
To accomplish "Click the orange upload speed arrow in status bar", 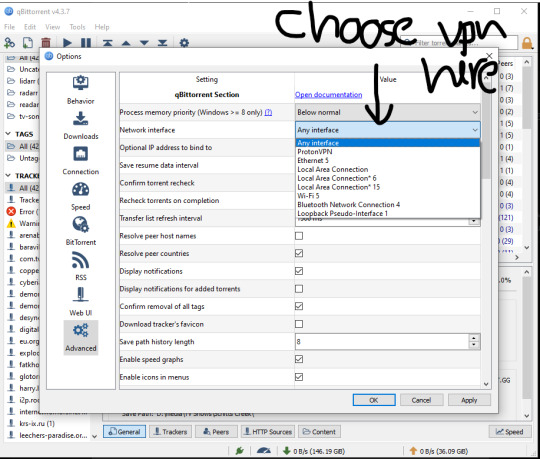I will [413, 451].
